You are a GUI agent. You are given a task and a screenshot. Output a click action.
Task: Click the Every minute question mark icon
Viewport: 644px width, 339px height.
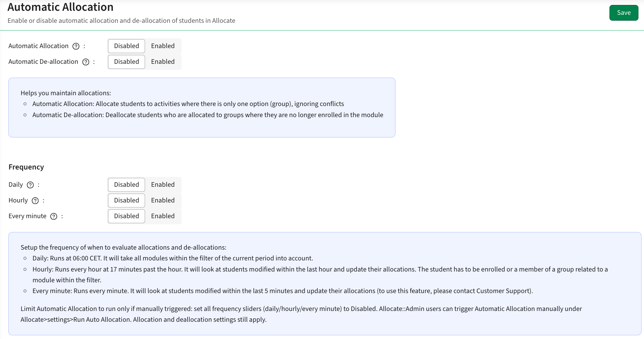pos(54,216)
